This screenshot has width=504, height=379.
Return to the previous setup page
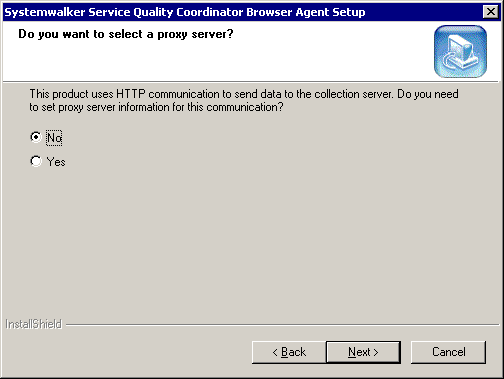pyautogui.click(x=289, y=352)
